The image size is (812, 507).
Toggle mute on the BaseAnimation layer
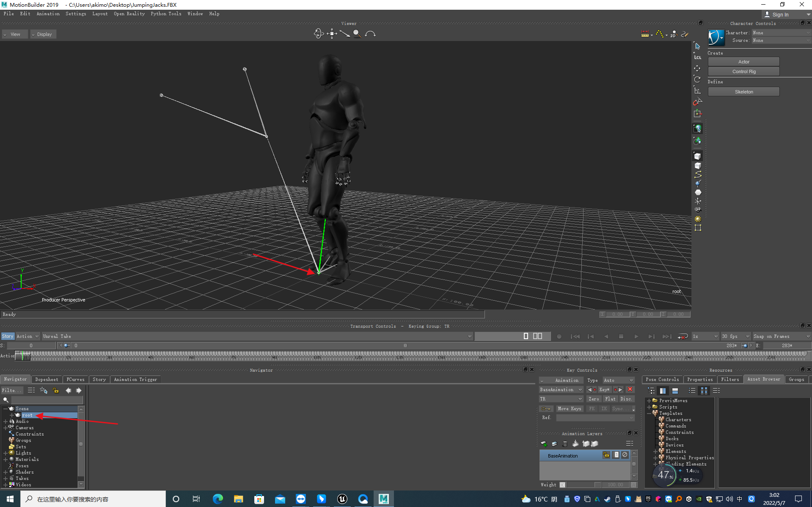tap(625, 455)
